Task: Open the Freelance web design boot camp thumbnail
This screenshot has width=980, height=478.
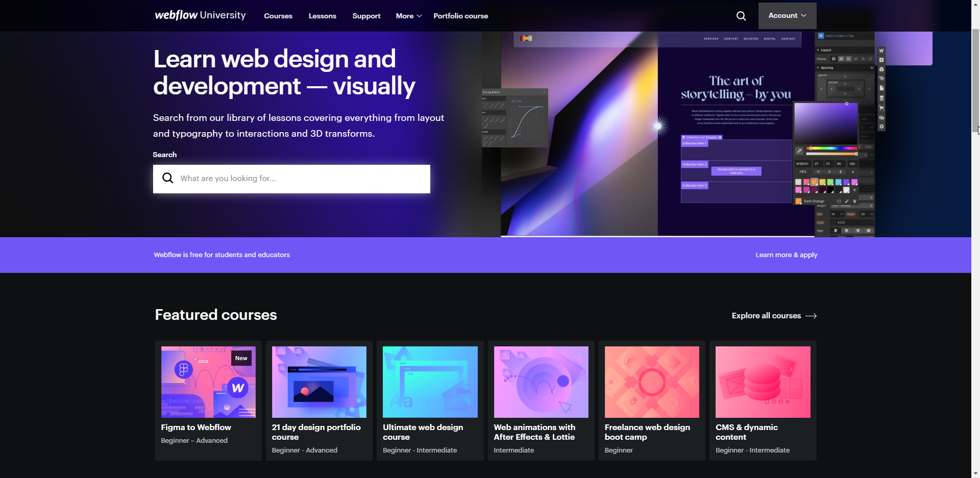Action: [652, 382]
